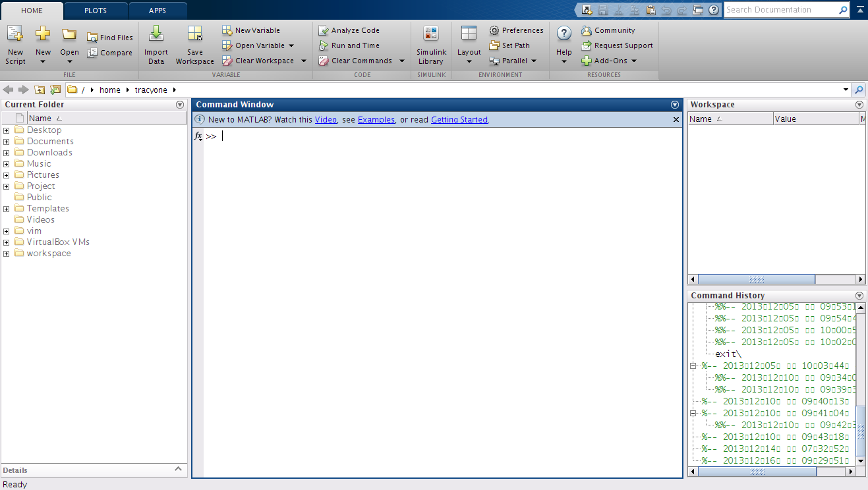This screenshot has height=490, width=868.
Task: Click Set Path icon
Action: [494, 45]
